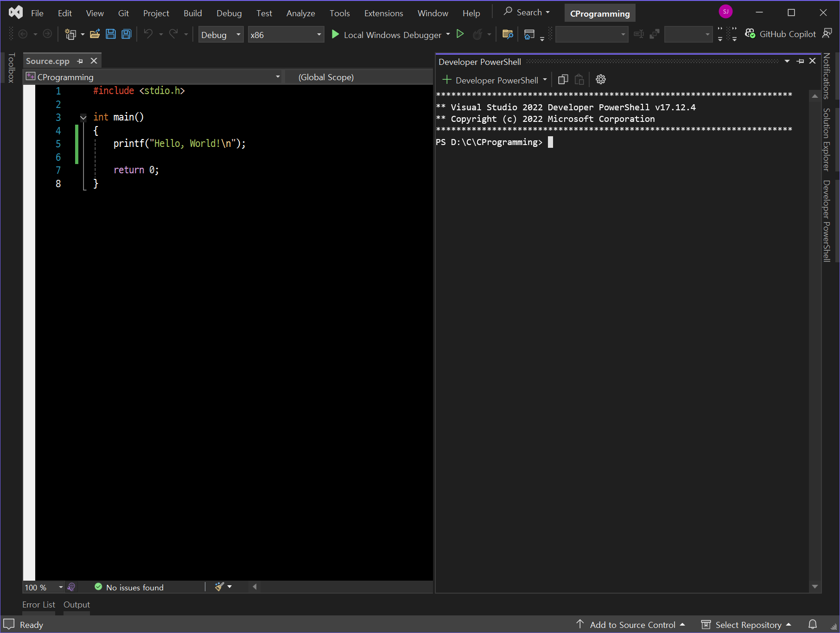Click Add to Source Control in status bar
Screen dimensions: 840x633
[x=630, y=624]
